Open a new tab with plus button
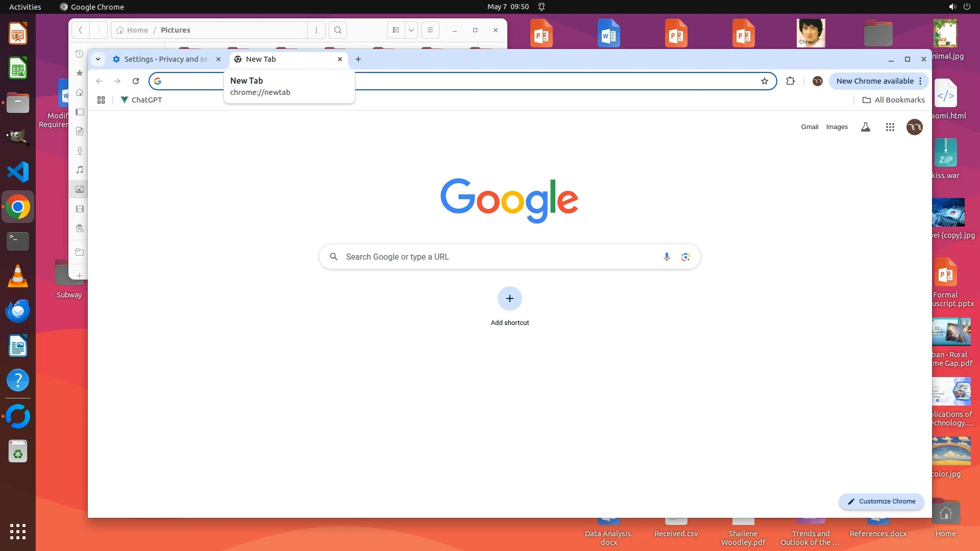Viewport: 980px width, 551px height. 358,59
